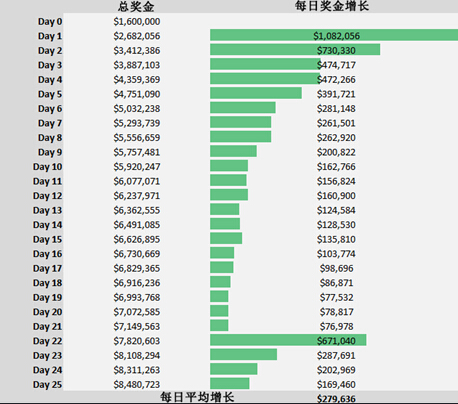Viewport: 458px width, 404px height.
Task: Select the $8,480,723 total prize cell
Action: tap(137, 384)
